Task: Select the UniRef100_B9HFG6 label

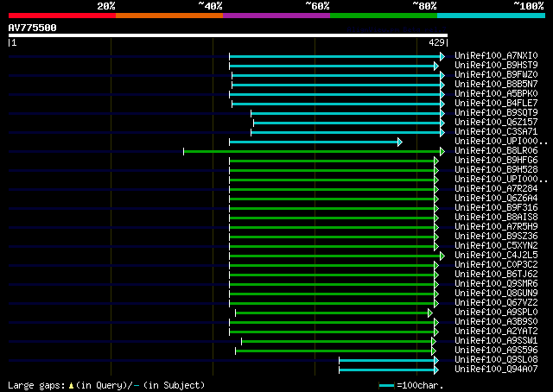Action: tap(496, 161)
